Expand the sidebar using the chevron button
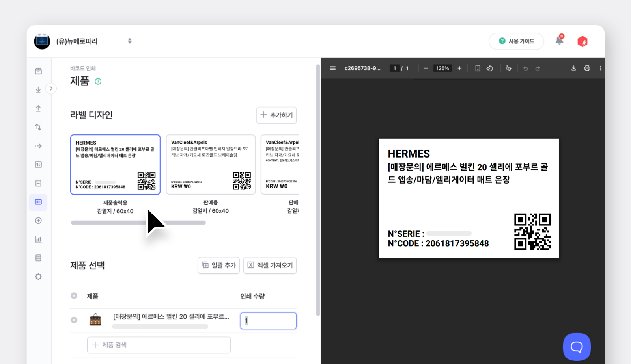The height and width of the screenshot is (364, 631). (51, 89)
